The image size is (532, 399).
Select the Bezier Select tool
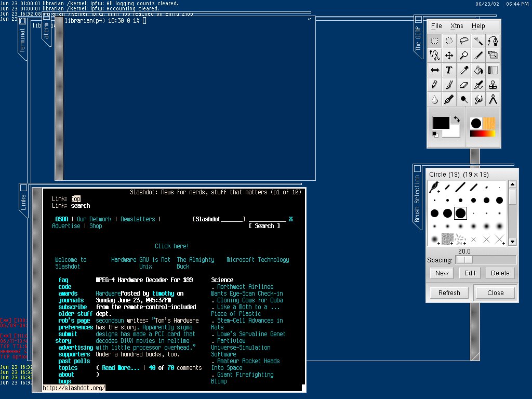[x=493, y=41]
